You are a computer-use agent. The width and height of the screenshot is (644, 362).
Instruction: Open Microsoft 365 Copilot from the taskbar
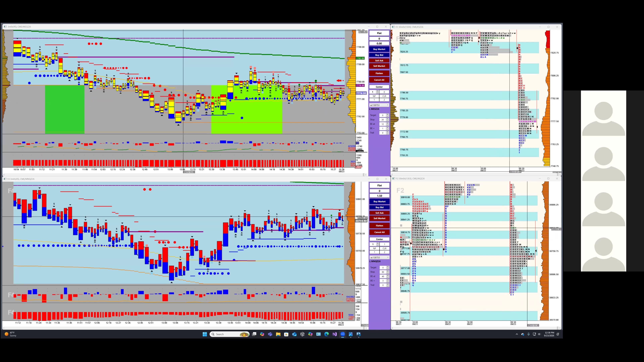(310, 334)
